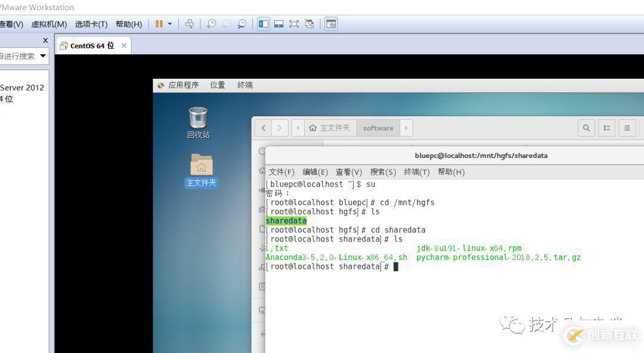Open the file manager hamburger menu
Image resolution: width=644 pixels, height=353 pixels.
(x=627, y=128)
